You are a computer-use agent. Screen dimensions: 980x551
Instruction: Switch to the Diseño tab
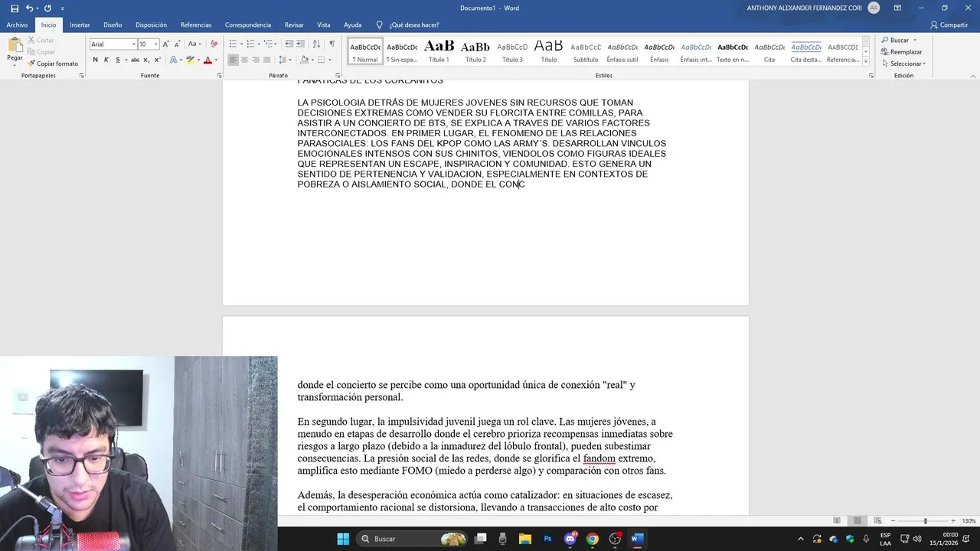(x=113, y=25)
